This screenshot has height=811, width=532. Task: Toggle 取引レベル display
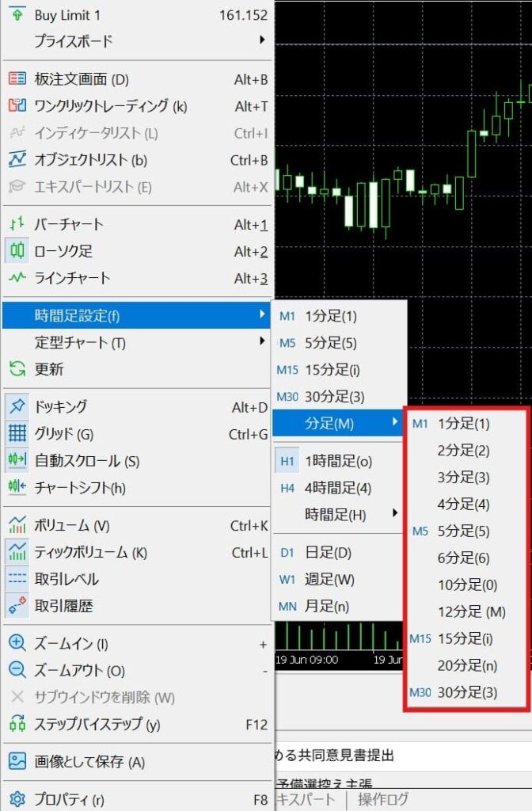click(x=136, y=579)
